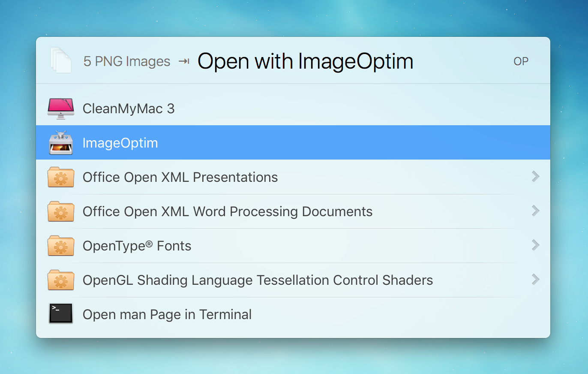Expand OpenGL Shading Language Tessellation chevron
This screenshot has height=374, width=588.
(535, 279)
